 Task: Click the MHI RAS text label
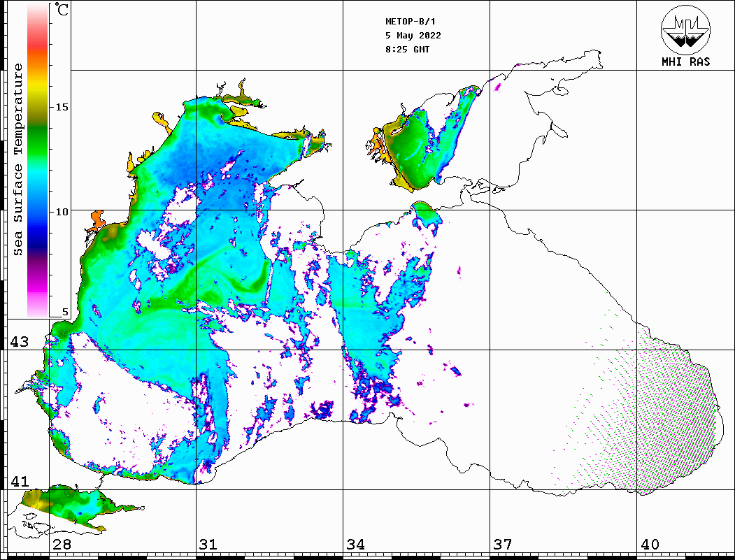point(685,62)
